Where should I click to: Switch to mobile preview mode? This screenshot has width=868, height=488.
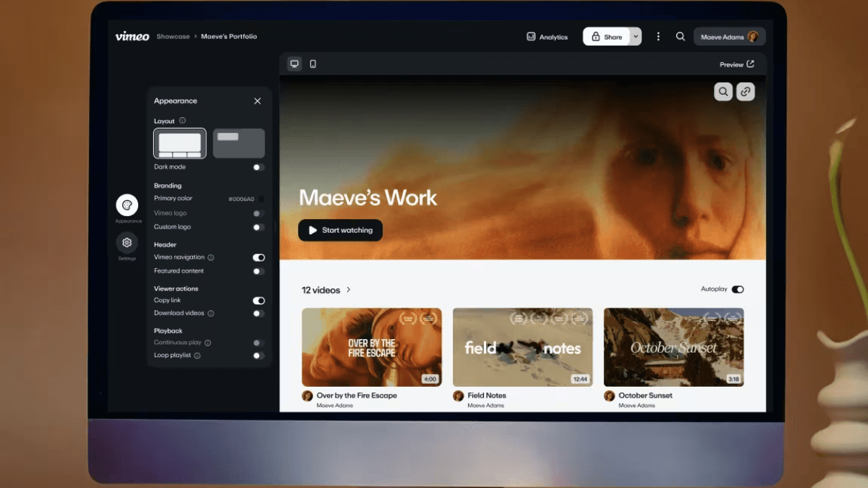312,64
